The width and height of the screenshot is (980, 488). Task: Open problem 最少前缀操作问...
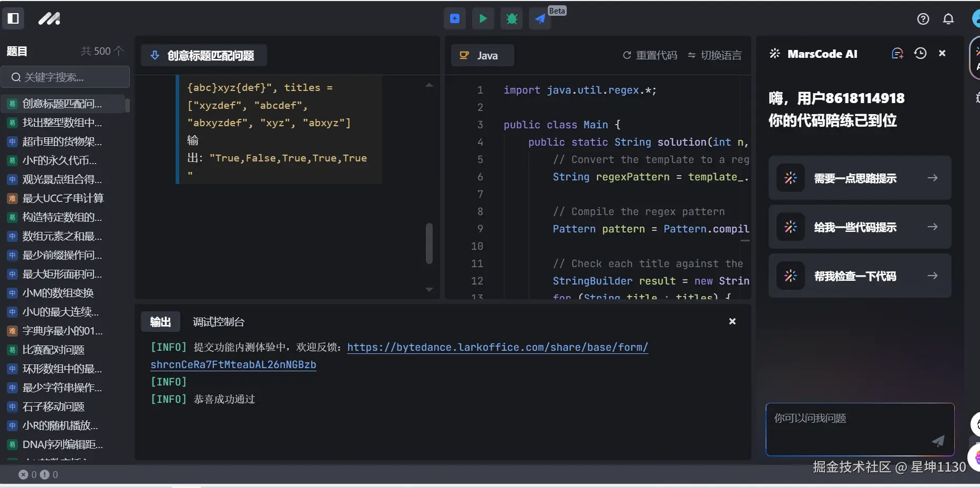tap(63, 255)
